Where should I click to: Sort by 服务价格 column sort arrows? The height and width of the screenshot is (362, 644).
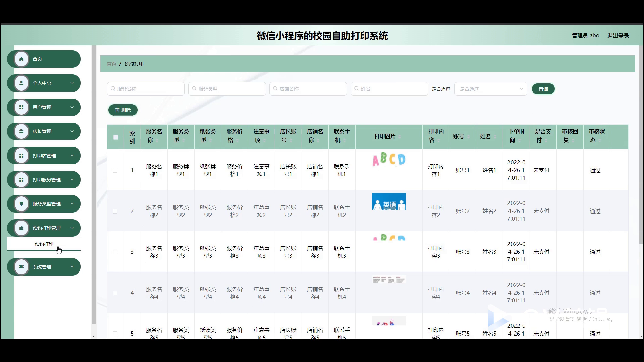pyautogui.click(x=237, y=140)
